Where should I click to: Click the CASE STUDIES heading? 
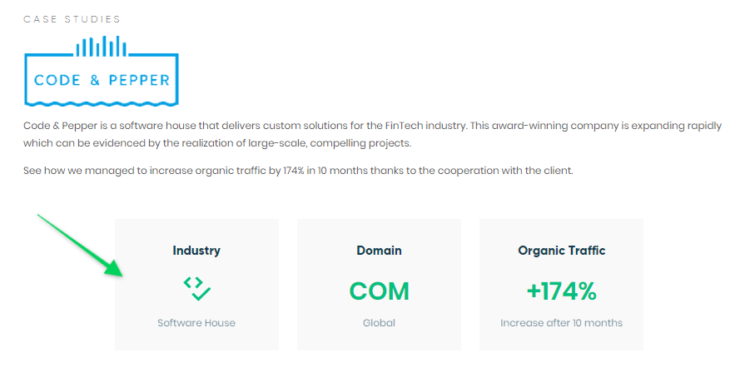tap(72, 20)
